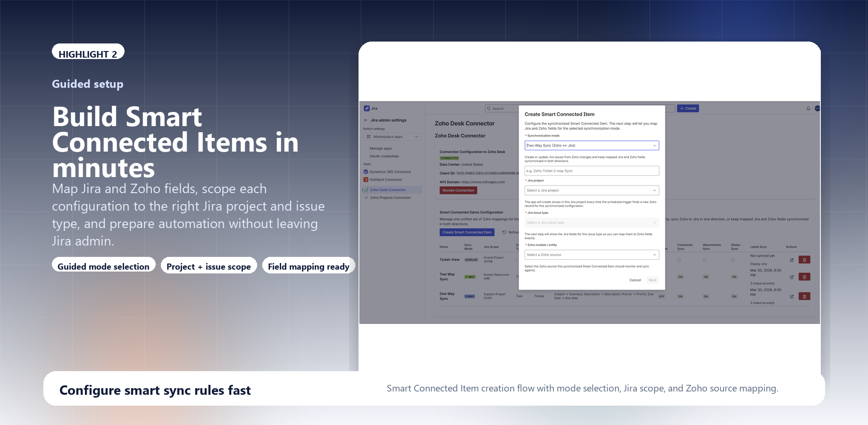This screenshot has height=425, width=868.
Task: Click the back arrow beside Jira admin settings
Action: click(x=366, y=120)
